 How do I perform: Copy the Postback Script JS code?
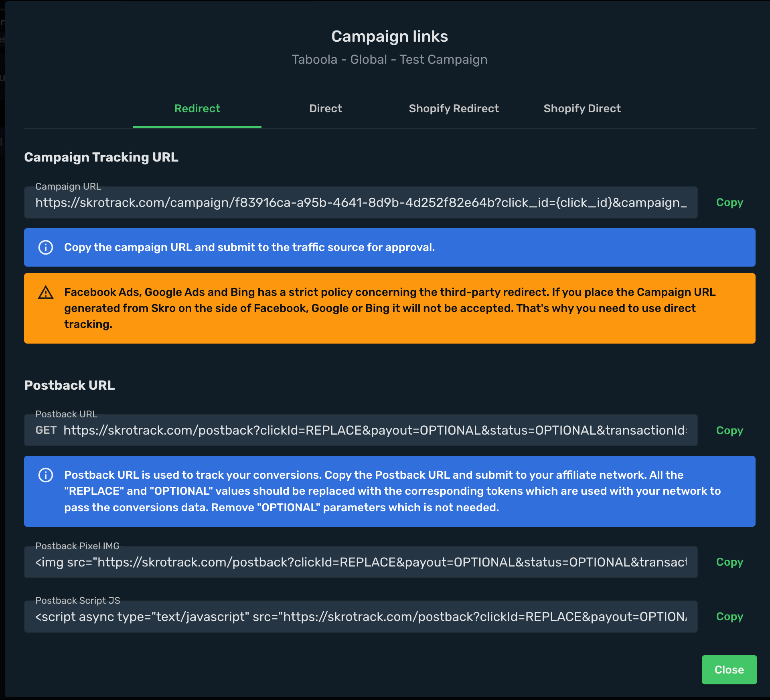(729, 617)
